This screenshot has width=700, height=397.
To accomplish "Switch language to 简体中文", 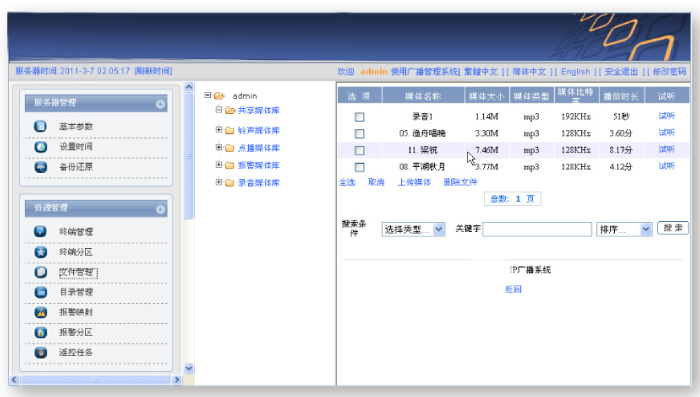I will (529, 71).
